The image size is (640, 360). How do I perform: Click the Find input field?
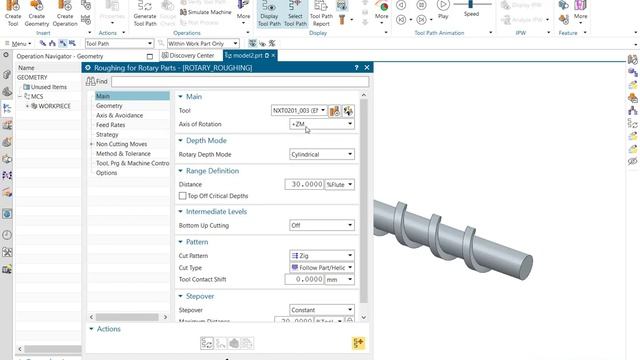tap(240, 81)
